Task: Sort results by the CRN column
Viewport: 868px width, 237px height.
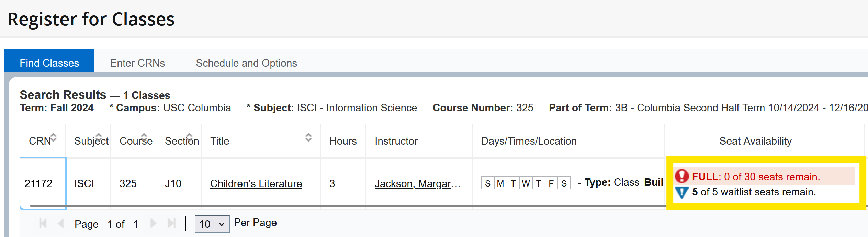Action: [x=54, y=137]
